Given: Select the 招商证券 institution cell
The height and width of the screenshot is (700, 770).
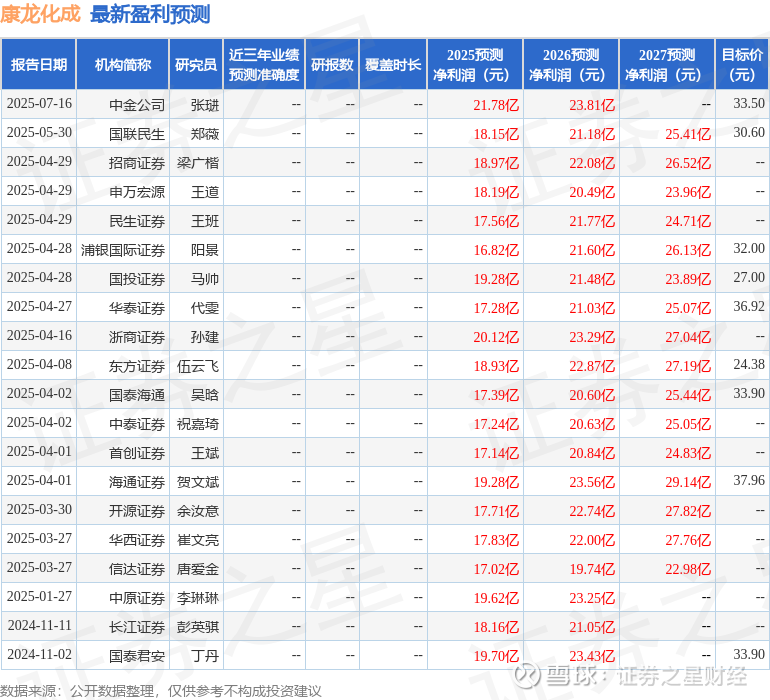Looking at the screenshot, I should (x=123, y=162).
